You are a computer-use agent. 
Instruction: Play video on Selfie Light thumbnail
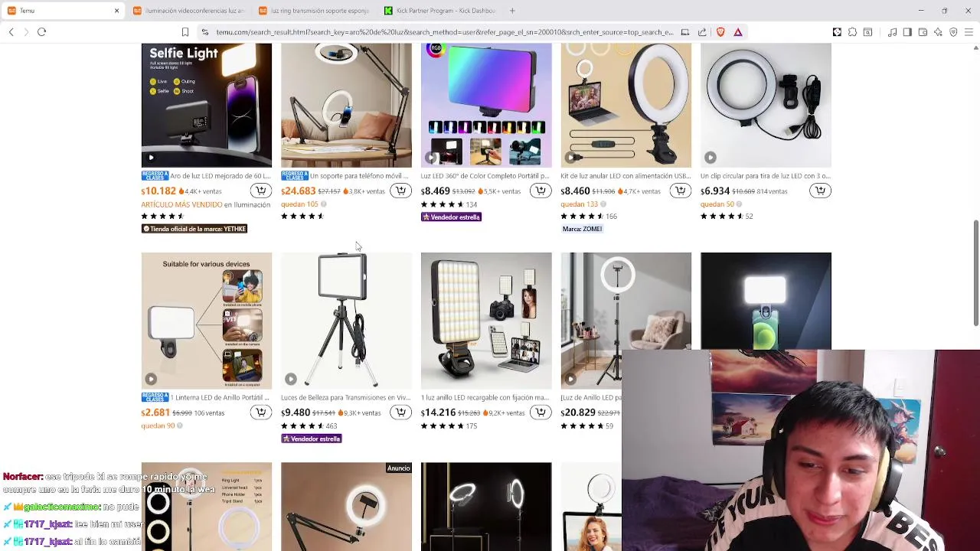tap(151, 158)
